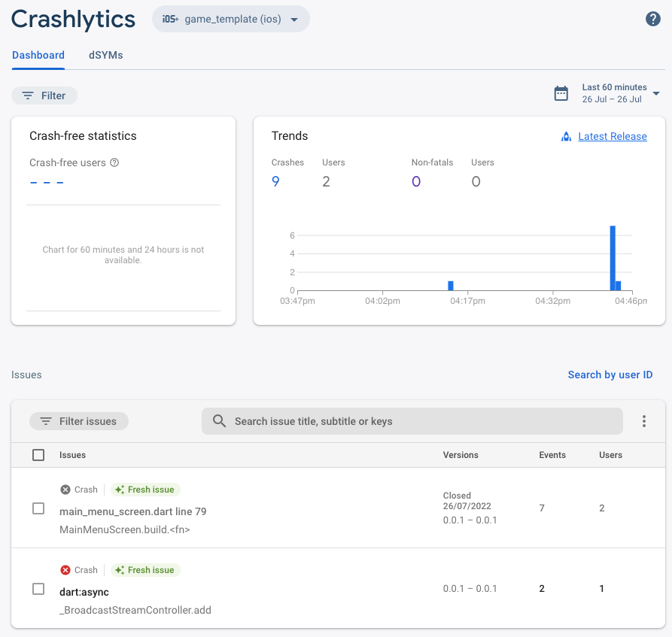672x637 pixels.
Task: Switch to the dSYMs tab
Action: pos(106,55)
